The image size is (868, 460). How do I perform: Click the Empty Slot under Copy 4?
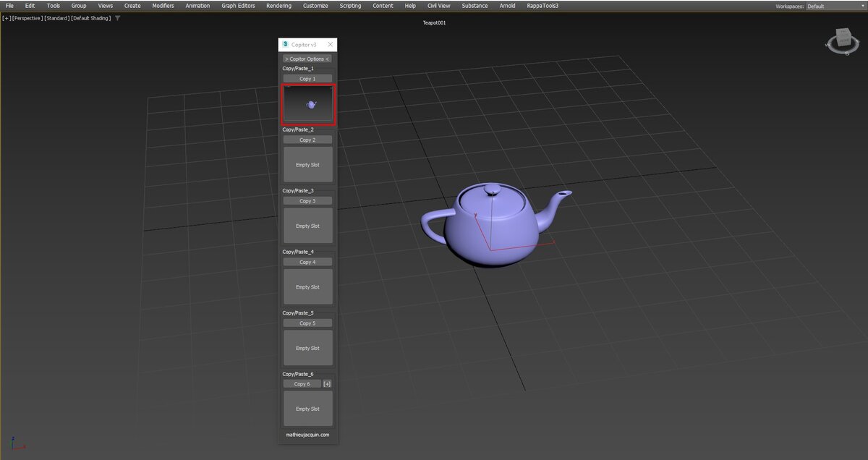tap(307, 286)
